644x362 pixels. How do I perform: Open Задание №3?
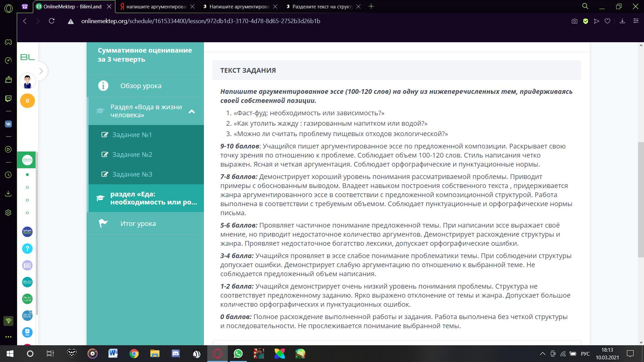(x=146, y=174)
